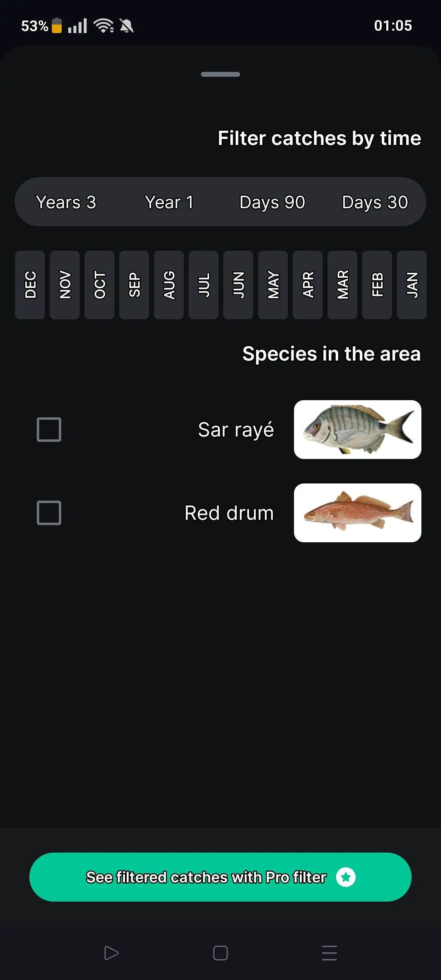Check the Red drum species checkbox

coord(49,513)
